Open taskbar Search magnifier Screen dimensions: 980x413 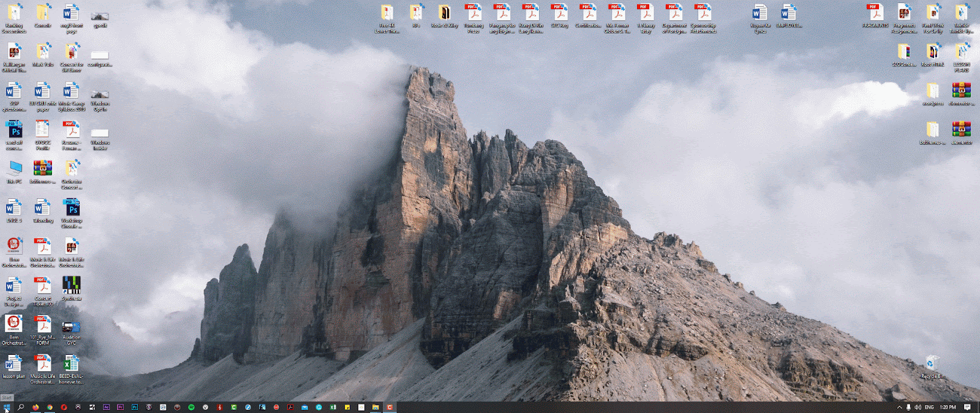click(21, 407)
